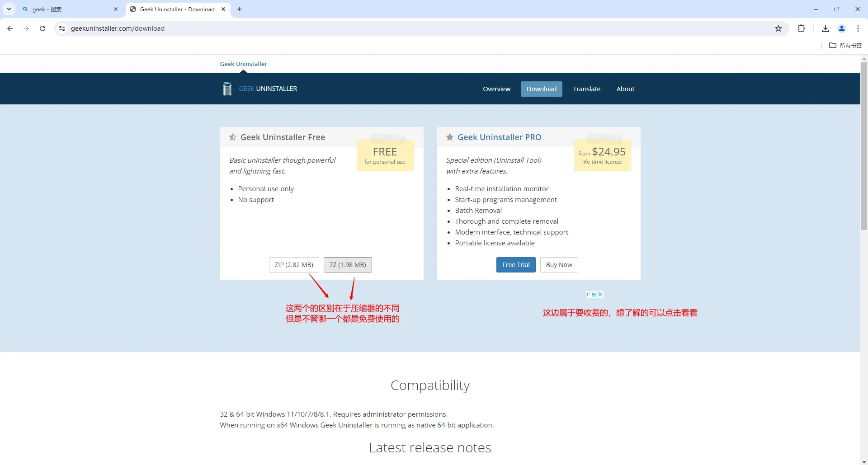Close the Geek Uninstaller - Download tab
Viewport: 868px width, 465px height.
coord(223,9)
